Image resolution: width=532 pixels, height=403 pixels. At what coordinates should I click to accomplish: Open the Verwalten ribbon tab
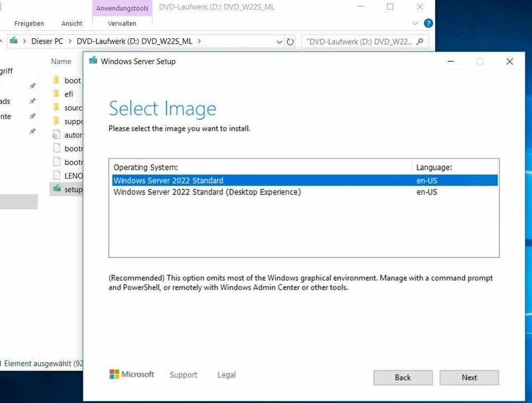point(122,23)
